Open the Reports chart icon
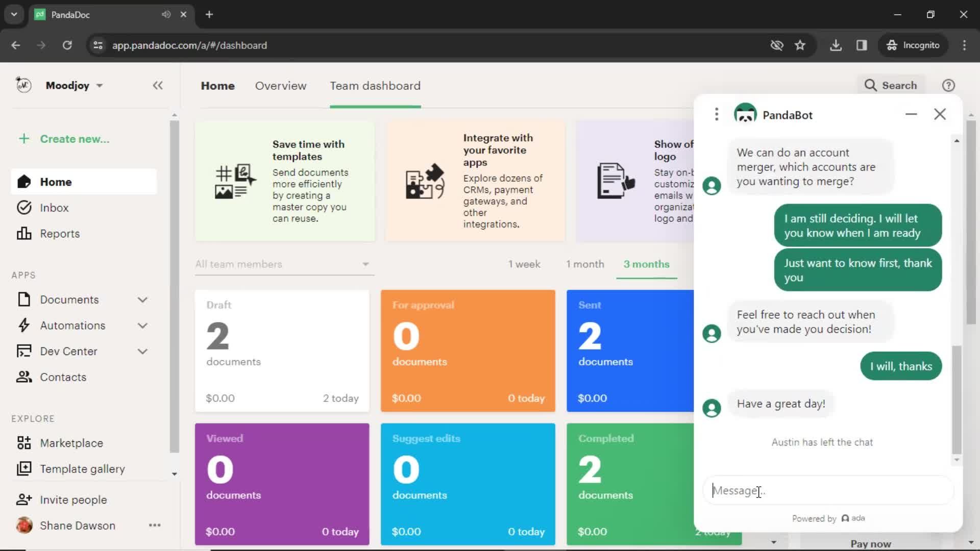 pos(24,234)
